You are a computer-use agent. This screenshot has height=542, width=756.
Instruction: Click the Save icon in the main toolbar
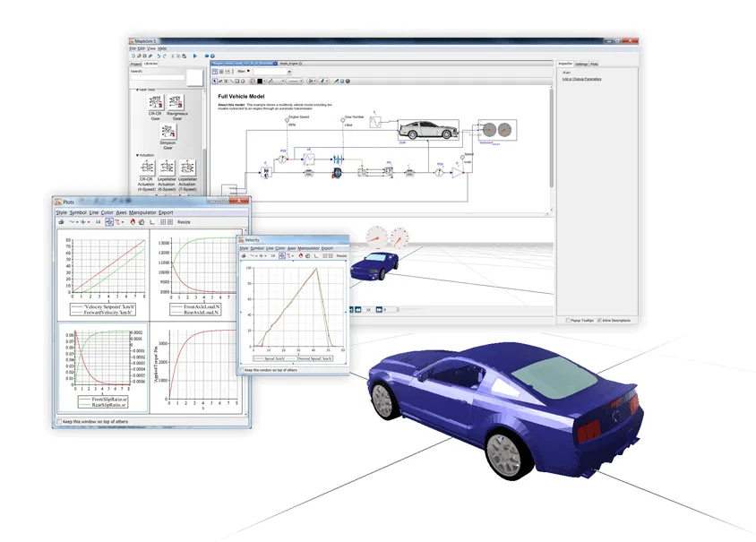pyautogui.click(x=143, y=56)
